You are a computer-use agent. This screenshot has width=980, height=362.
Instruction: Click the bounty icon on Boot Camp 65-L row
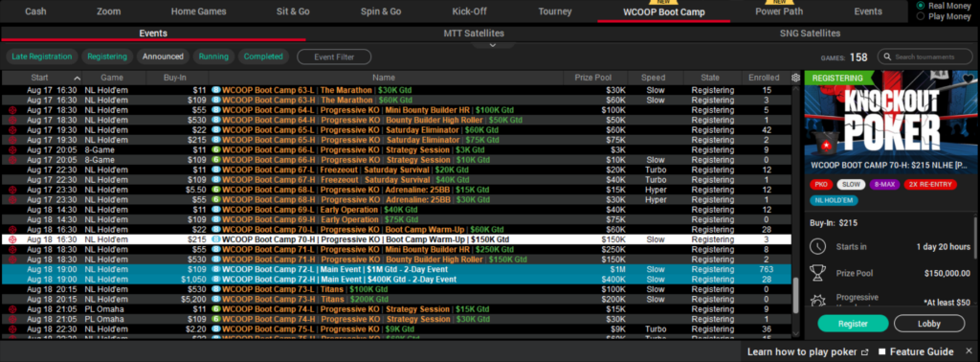pos(11,130)
